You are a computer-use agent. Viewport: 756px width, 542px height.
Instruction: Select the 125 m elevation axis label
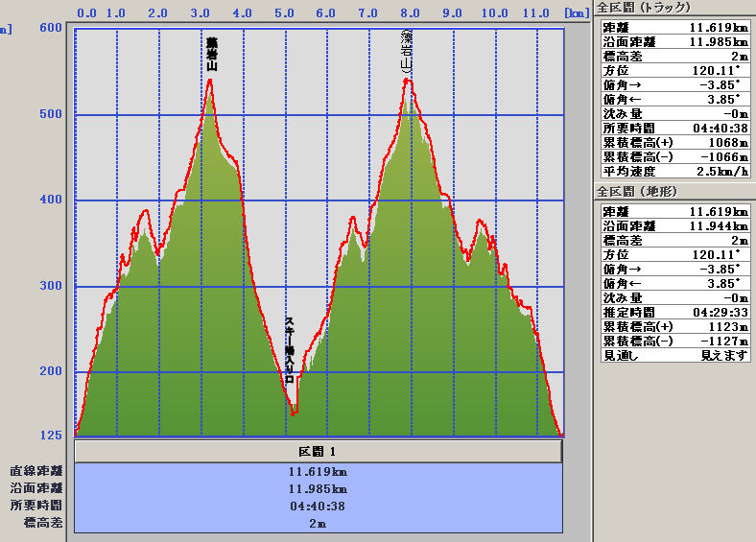click(52, 436)
